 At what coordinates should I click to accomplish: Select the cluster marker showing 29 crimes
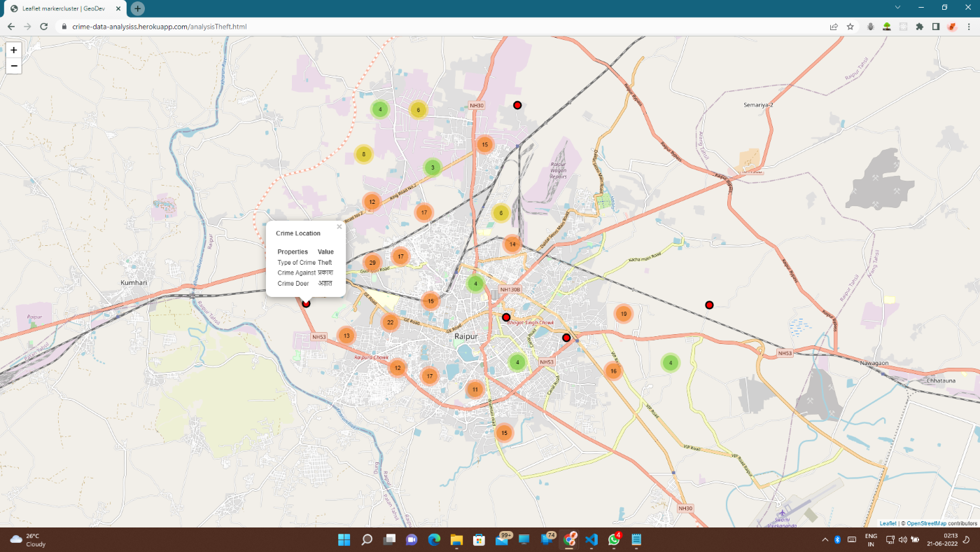pos(372,261)
